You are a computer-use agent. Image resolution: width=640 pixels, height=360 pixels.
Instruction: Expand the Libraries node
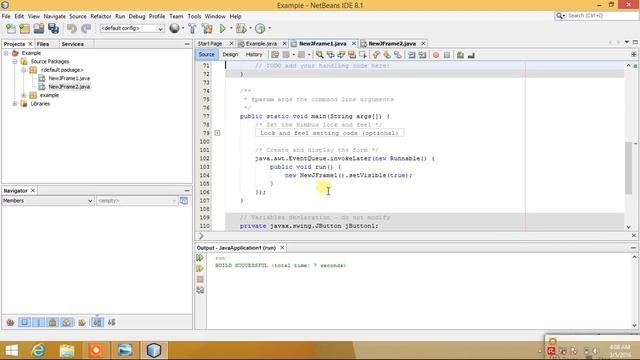click(x=15, y=104)
